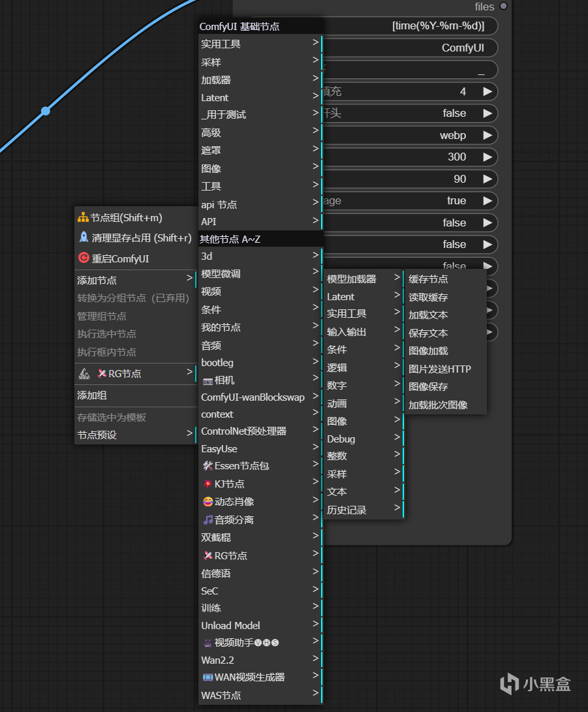
Task: Add the 加载批次图像 node
Action: pos(446,405)
